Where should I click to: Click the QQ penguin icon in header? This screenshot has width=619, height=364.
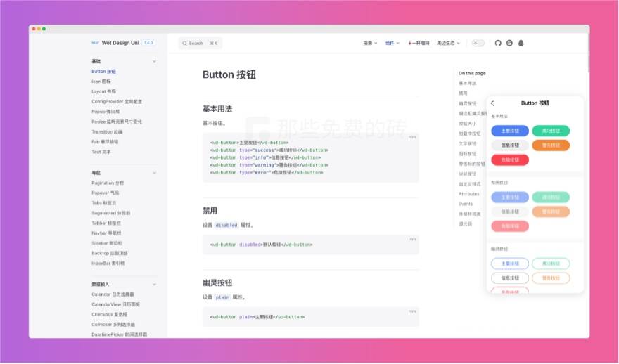click(x=521, y=43)
